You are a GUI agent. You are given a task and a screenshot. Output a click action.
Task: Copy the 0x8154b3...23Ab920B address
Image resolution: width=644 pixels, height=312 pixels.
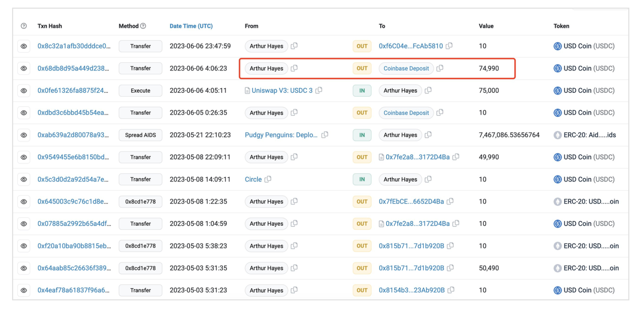click(451, 290)
